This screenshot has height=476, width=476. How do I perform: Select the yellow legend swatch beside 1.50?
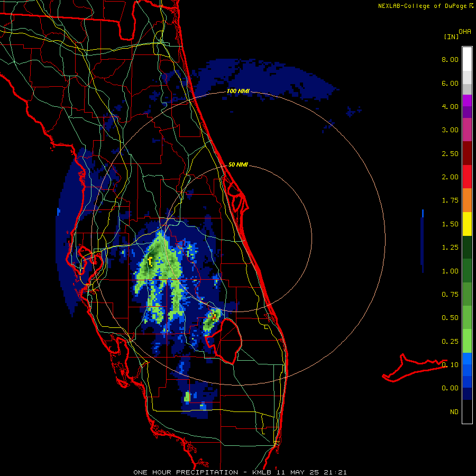467,224
